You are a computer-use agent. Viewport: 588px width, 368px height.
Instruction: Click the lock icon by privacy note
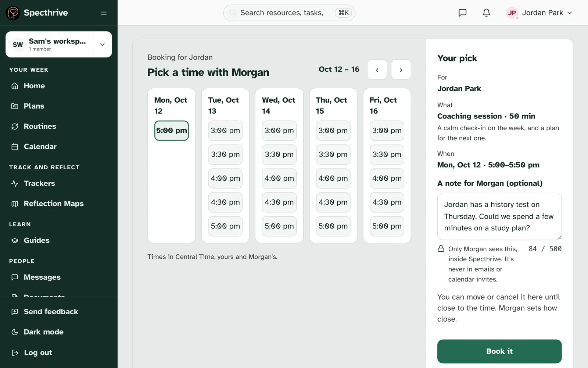[x=441, y=249]
